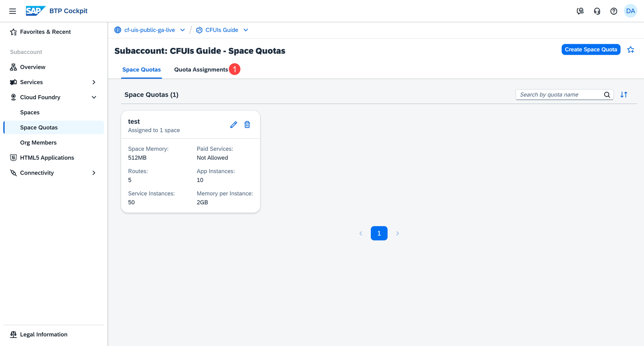644x346 pixels.
Task: Click the SAP logo
Action: point(36,11)
